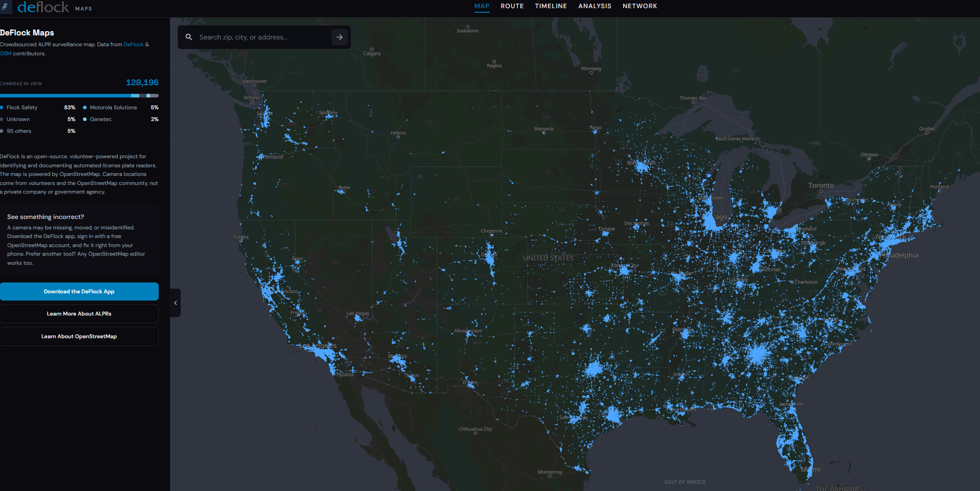The height and width of the screenshot is (491, 980).
Task: Open the NETWORK tab
Action: (639, 6)
